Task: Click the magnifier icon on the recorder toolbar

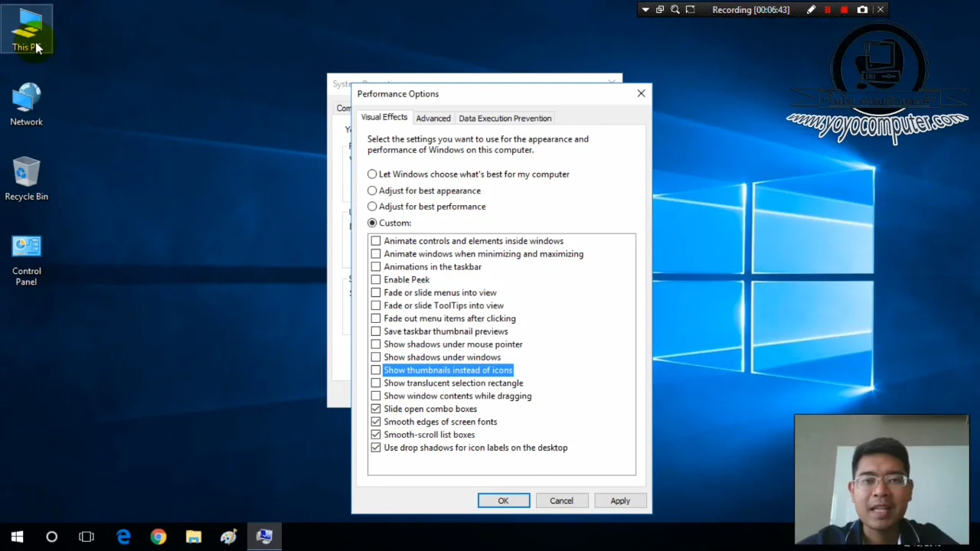Action: point(675,9)
